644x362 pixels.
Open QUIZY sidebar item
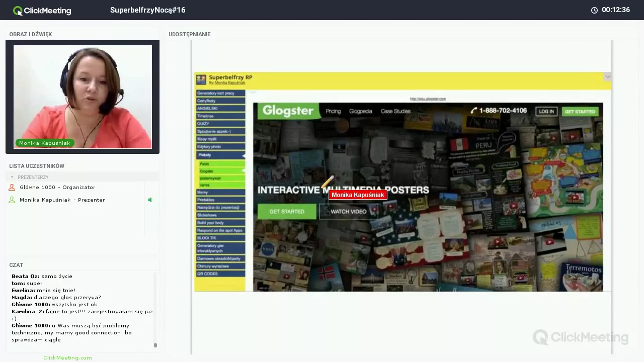(x=221, y=123)
